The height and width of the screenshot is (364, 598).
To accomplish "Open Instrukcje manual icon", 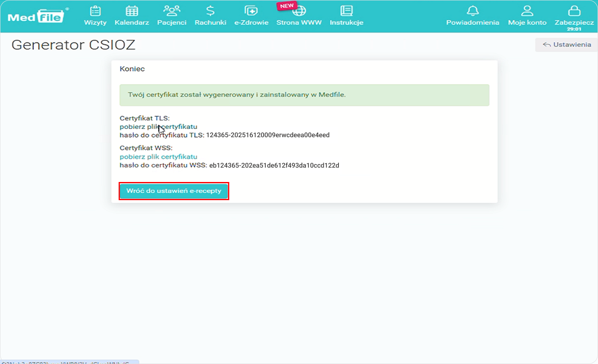I will click(x=346, y=11).
